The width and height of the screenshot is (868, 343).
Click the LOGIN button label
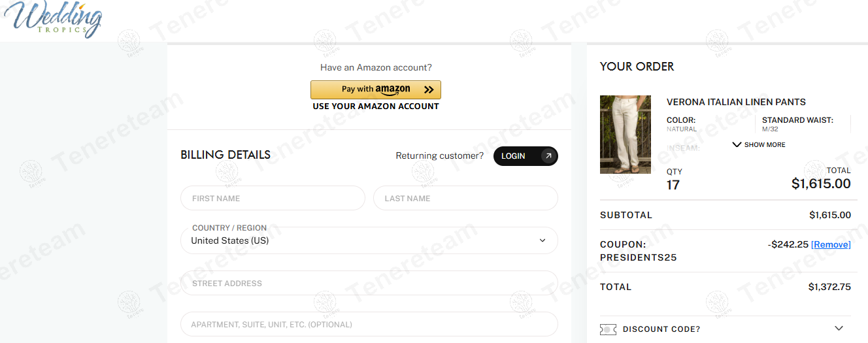[513, 156]
